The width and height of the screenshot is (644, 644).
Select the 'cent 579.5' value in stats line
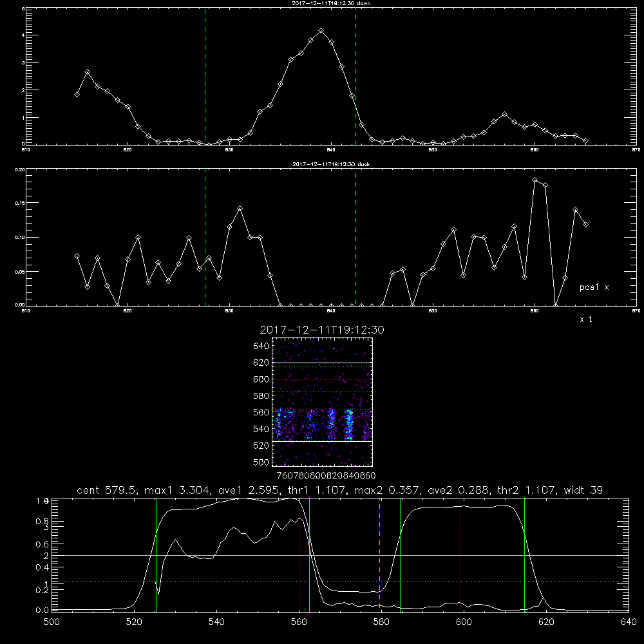point(109,490)
